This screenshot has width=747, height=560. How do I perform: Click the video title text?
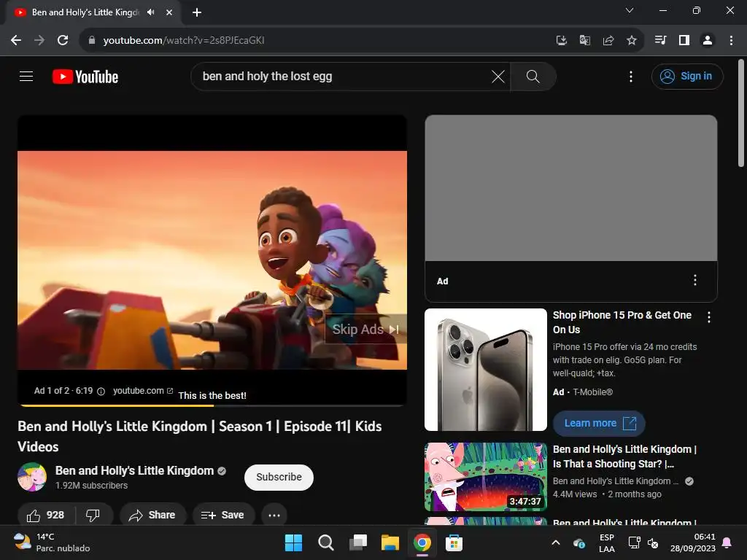click(x=200, y=436)
